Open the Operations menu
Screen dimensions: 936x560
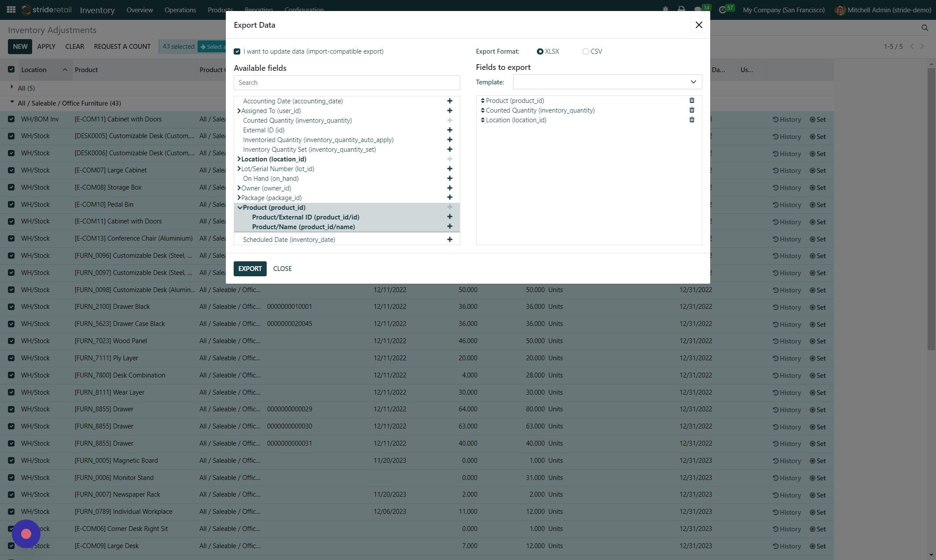pos(180,10)
